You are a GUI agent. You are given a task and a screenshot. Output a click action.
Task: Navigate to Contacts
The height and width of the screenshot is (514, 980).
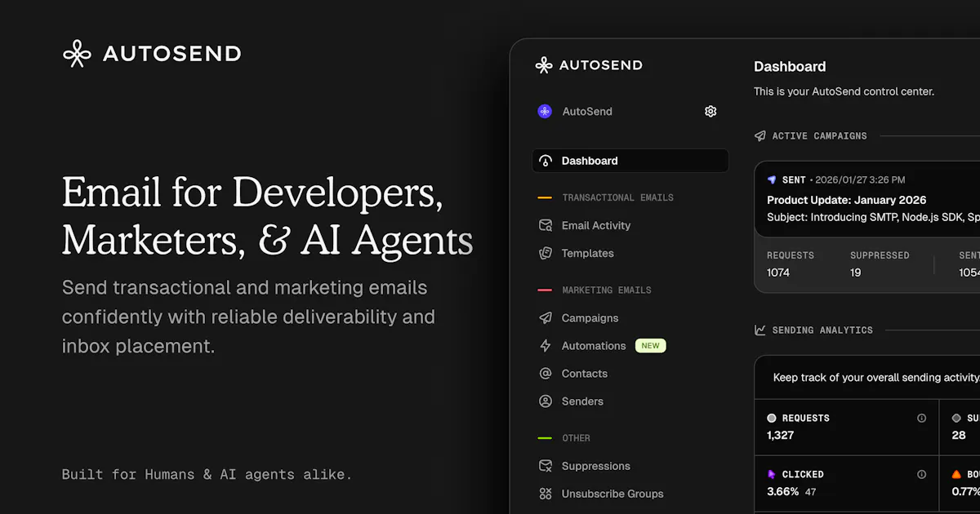click(585, 374)
